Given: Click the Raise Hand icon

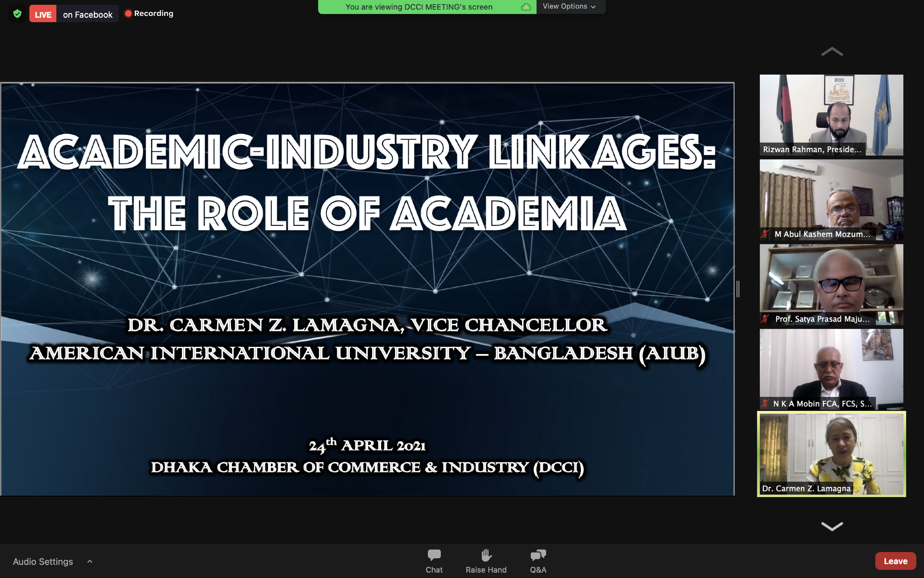Looking at the screenshot, I should (486, 555).
